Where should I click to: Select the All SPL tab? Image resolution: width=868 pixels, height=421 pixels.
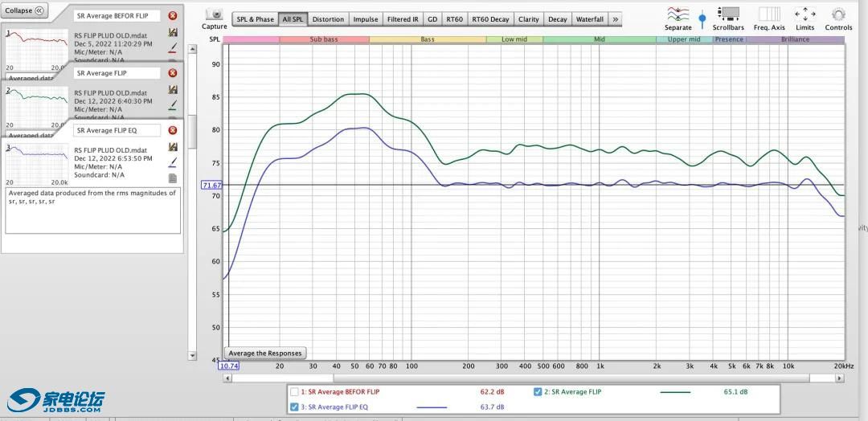pos(293,19)
